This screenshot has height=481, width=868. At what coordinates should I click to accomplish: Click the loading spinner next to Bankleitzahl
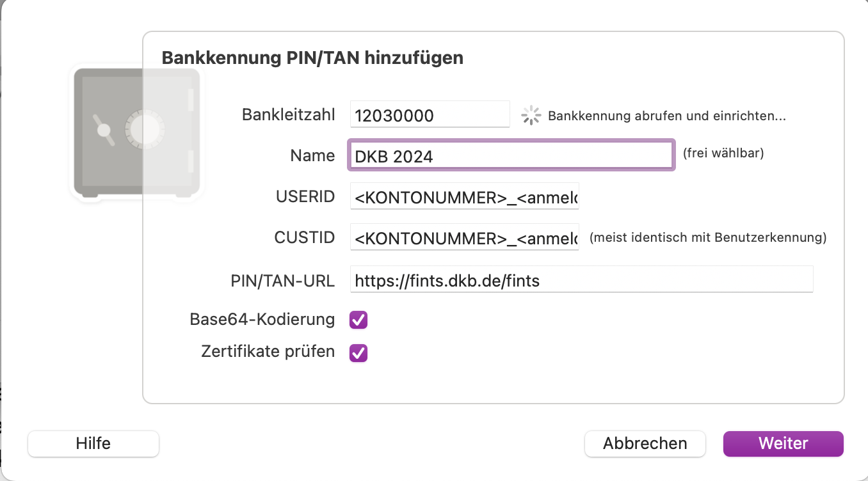coord(531,115)
